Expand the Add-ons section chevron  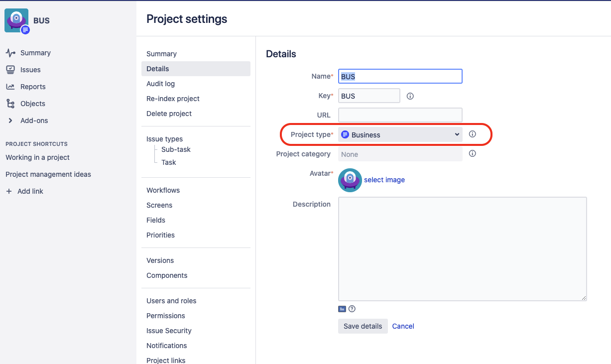pyautogui.click(x=10, y=121)
